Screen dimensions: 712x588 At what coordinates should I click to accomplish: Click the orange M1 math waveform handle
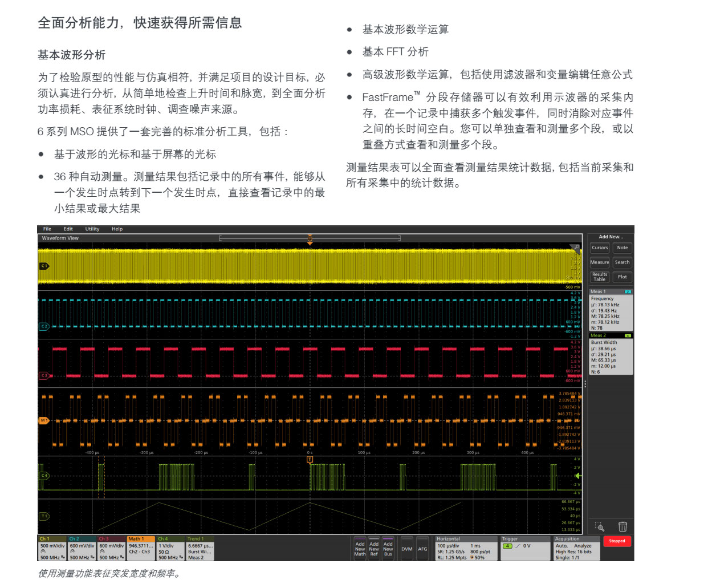click(44, 420)
